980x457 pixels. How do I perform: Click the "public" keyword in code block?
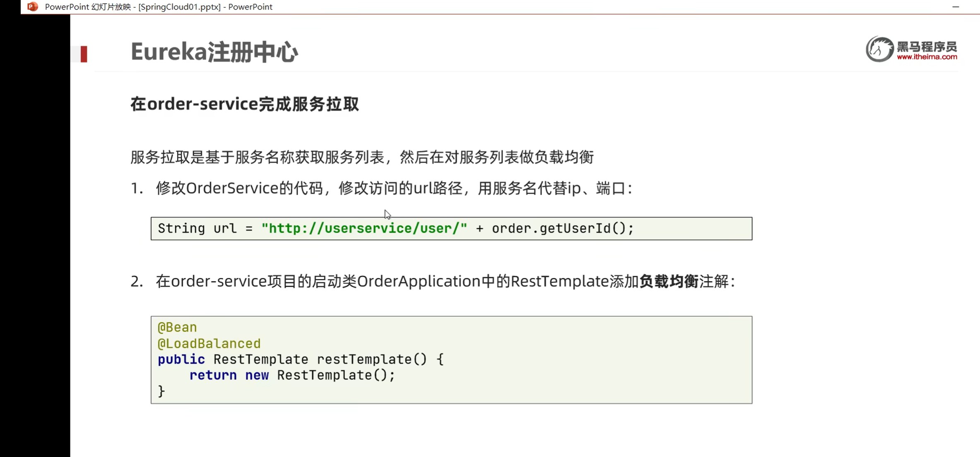point(181,359)
